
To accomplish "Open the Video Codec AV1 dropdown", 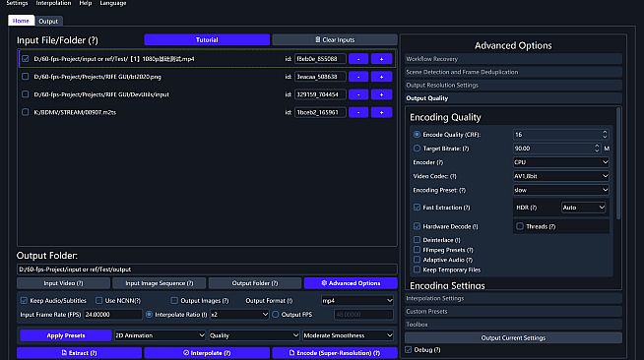I will (x=561, y=176).
